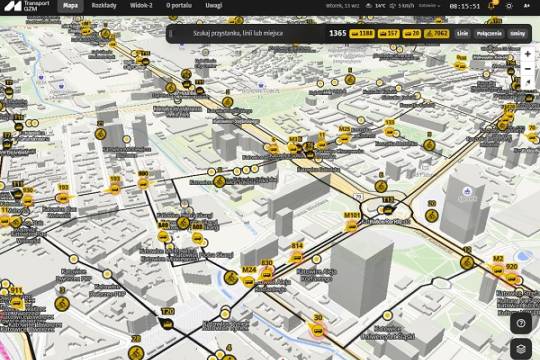
Task: Select bus M24 vehicle marker
Action: point(248,281)
